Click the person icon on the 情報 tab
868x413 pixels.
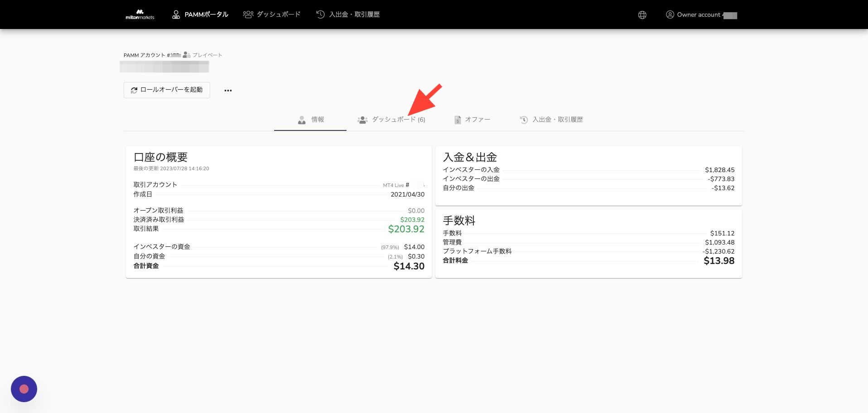302,120
